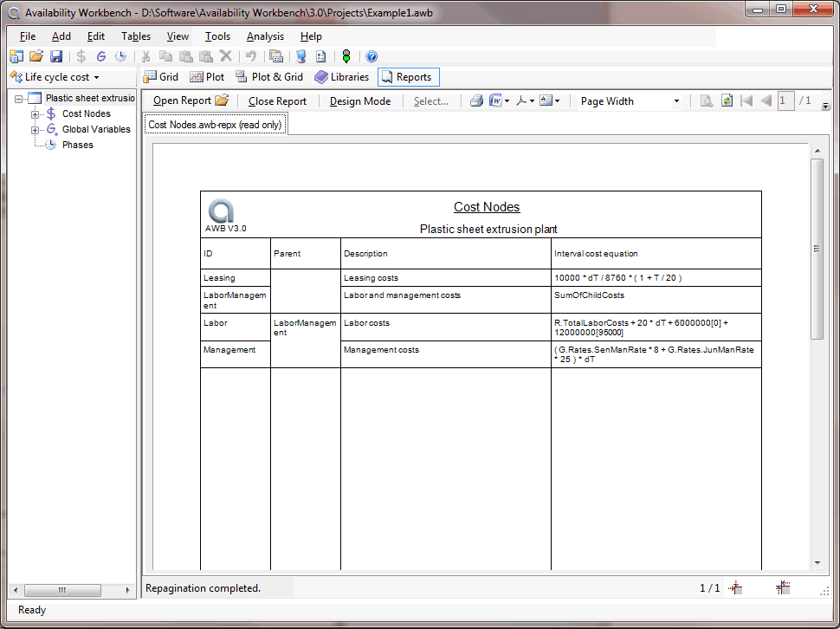Open help via blue question mark icon

(372, 56)
